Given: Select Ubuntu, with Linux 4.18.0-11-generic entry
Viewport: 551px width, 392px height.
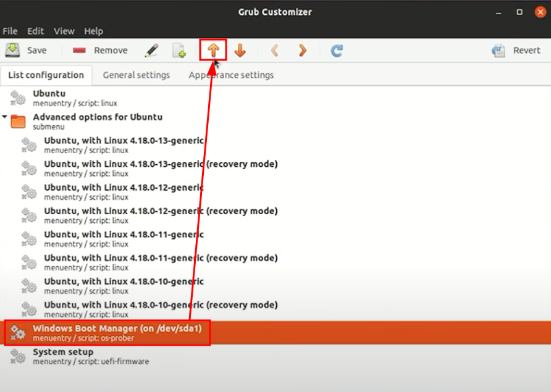Looking at the screenshot, I should pos(275,239).
